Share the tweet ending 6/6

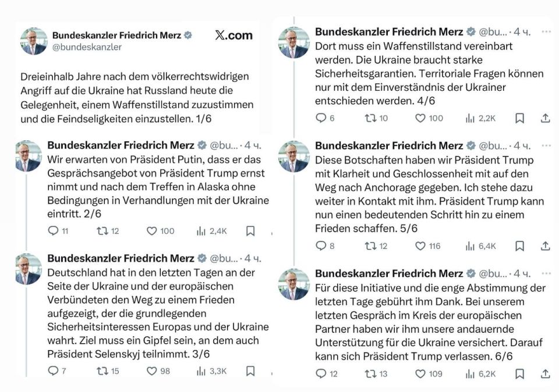546,373
